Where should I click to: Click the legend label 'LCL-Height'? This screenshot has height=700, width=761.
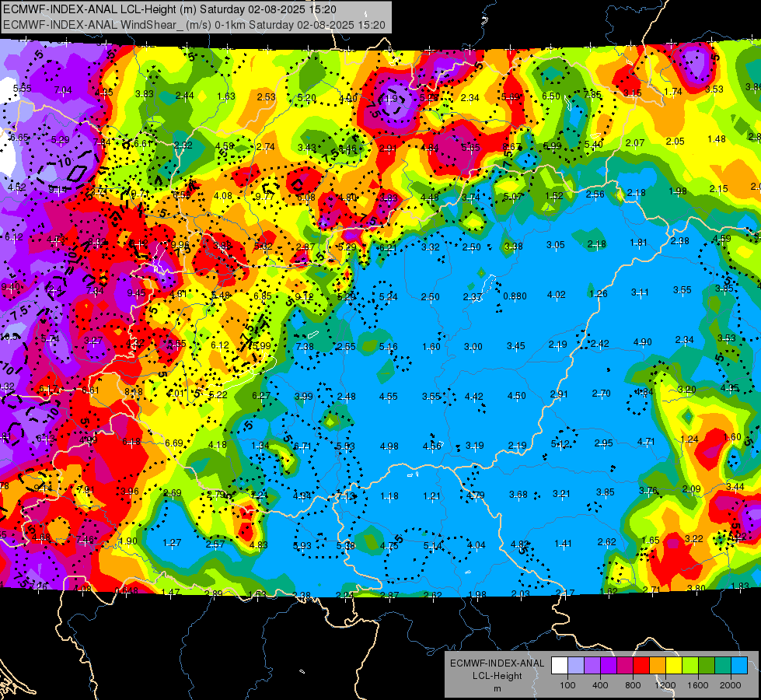pyautogui.click(x=497, y=676)
